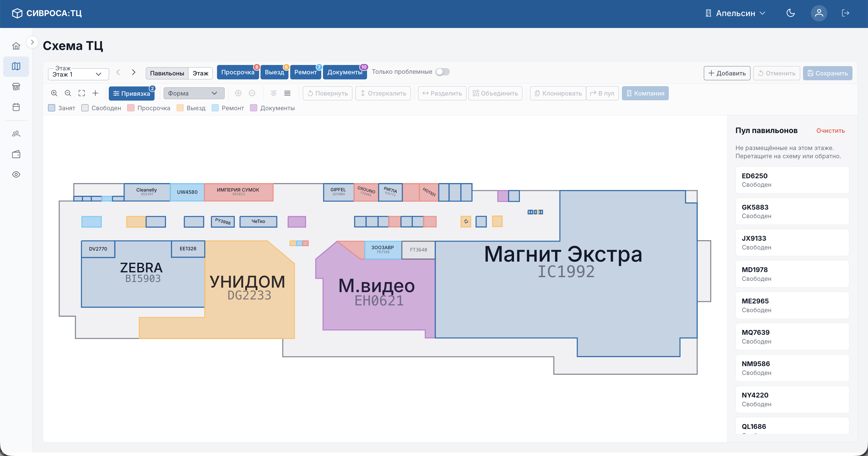Click the Сохранить button

coord(828,73)
